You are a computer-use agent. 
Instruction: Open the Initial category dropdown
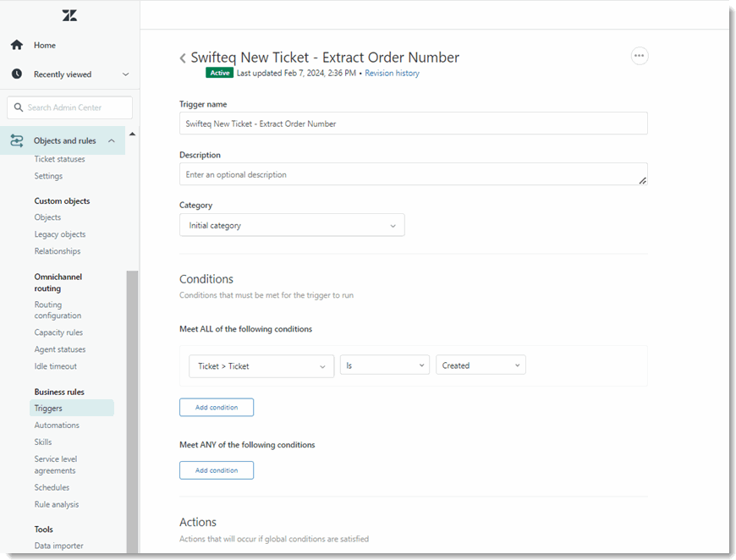[x=292, y=225]
